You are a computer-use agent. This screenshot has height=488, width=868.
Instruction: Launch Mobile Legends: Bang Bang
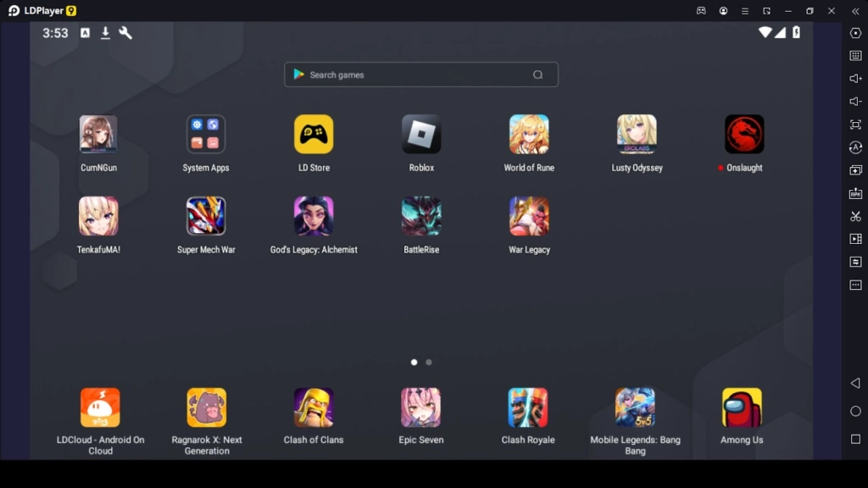click(x=635, y=408)
